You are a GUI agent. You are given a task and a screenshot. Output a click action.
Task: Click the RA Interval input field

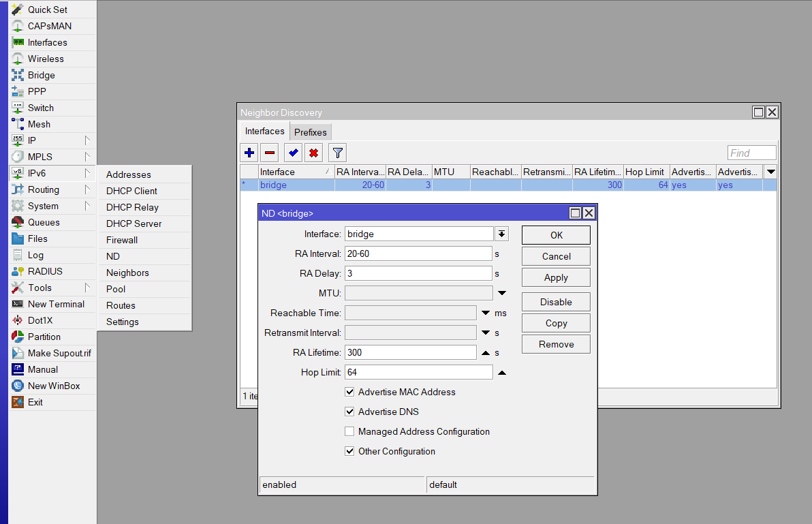pos(418,253)
